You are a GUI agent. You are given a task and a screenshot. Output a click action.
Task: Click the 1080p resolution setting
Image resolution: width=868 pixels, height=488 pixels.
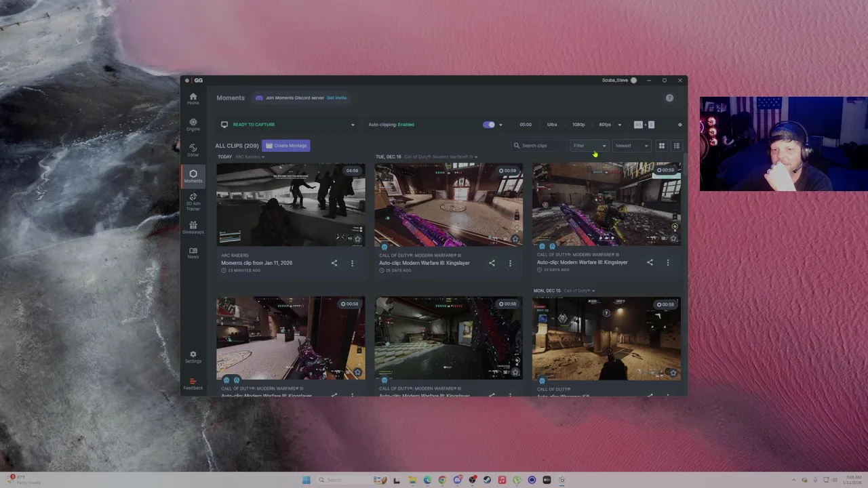pyautogui.click(x=578, y=125)
